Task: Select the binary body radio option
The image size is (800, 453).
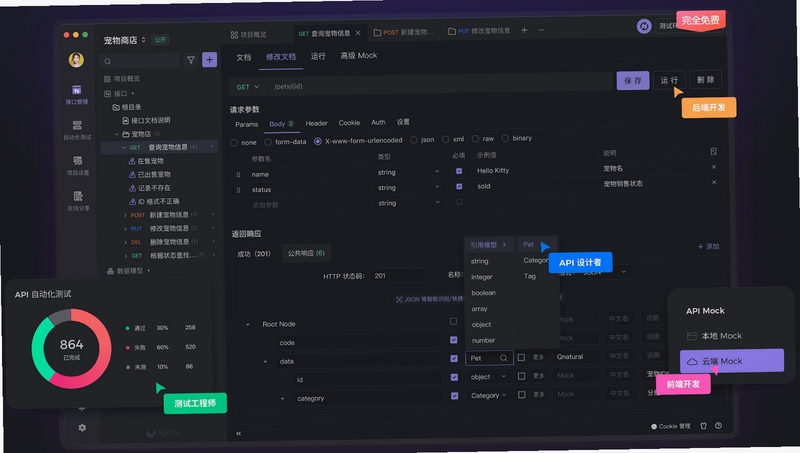Action: tap(505, 138)
